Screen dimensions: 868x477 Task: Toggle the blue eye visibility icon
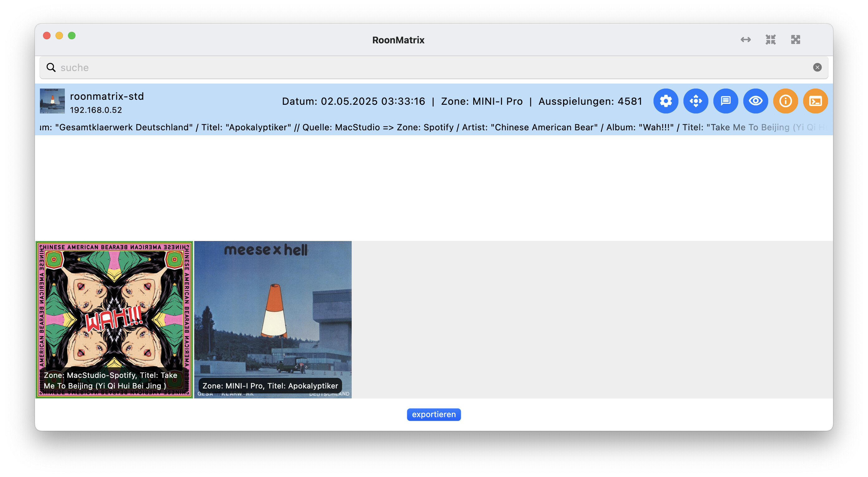pyautogui.click(x=755, y=101)
